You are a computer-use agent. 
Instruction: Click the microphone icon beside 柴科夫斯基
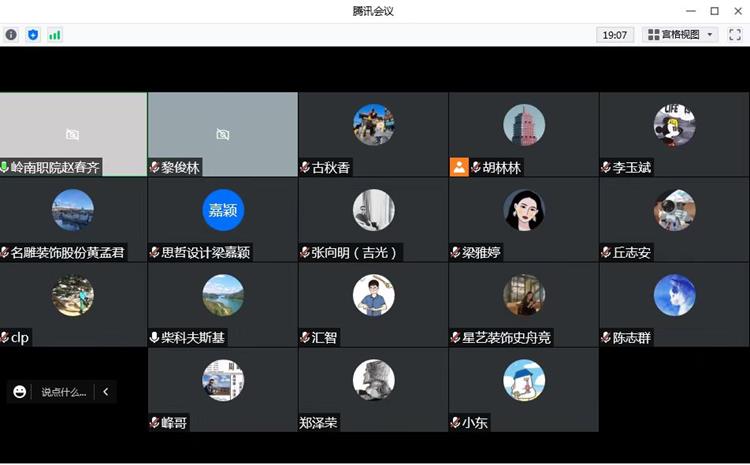pyautogui.click(x=155, y=338)
